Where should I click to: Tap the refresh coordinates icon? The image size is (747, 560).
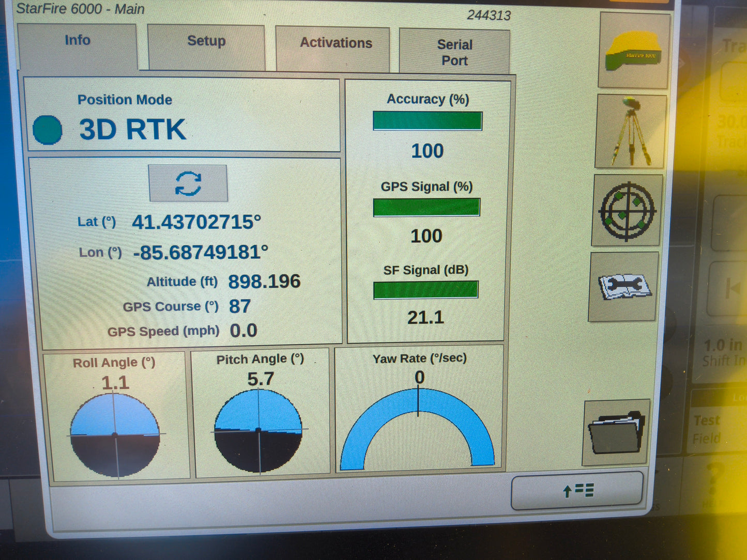click(x=189, y=182)
